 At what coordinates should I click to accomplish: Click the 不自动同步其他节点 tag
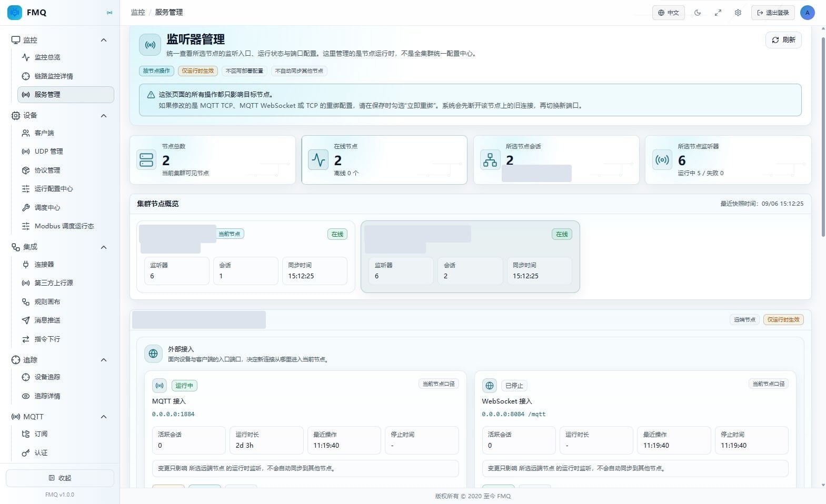pos(299,71)
